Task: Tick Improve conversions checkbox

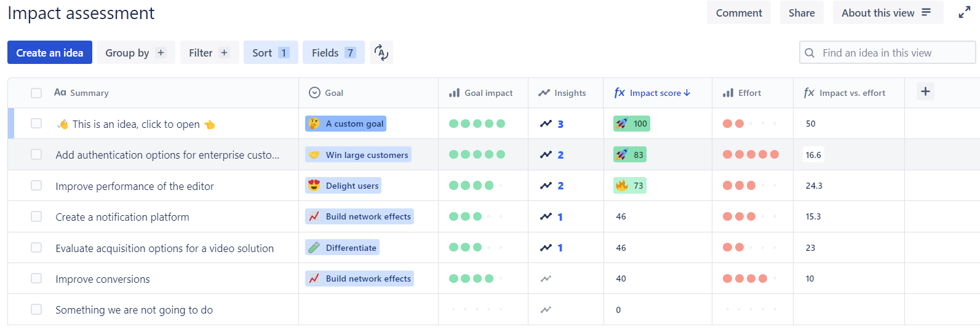Action: (x=36, y=279)
